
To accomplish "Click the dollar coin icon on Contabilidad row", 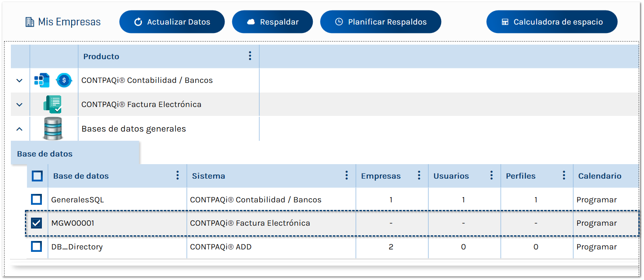I will [x=64, y=80].
